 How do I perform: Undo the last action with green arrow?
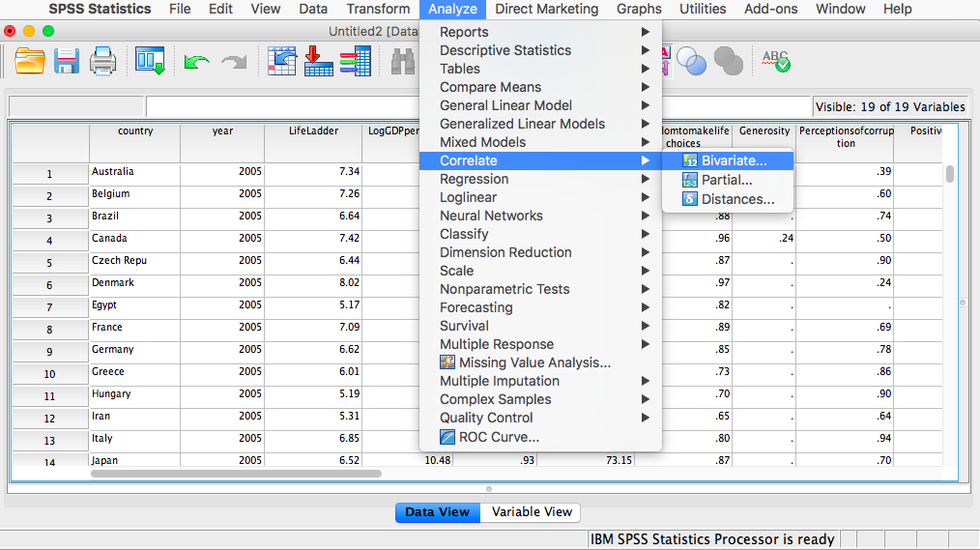point(196,62)
